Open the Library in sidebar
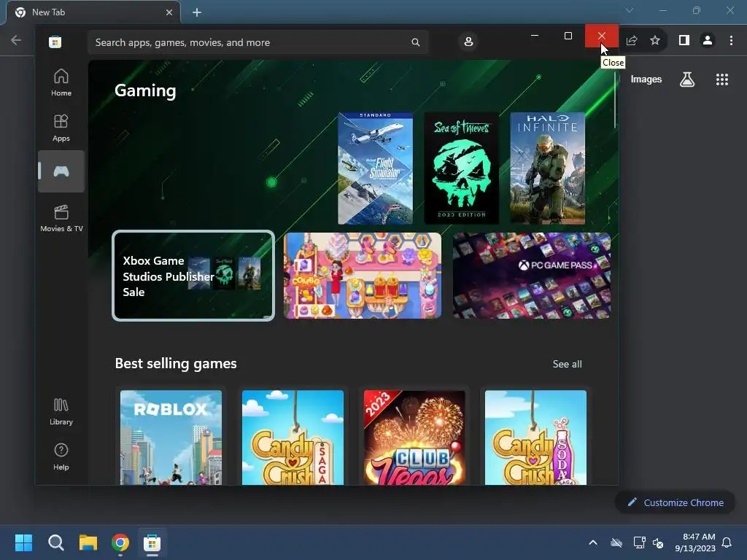This screenshot has width=747, height=560. [x=61, y=411]
